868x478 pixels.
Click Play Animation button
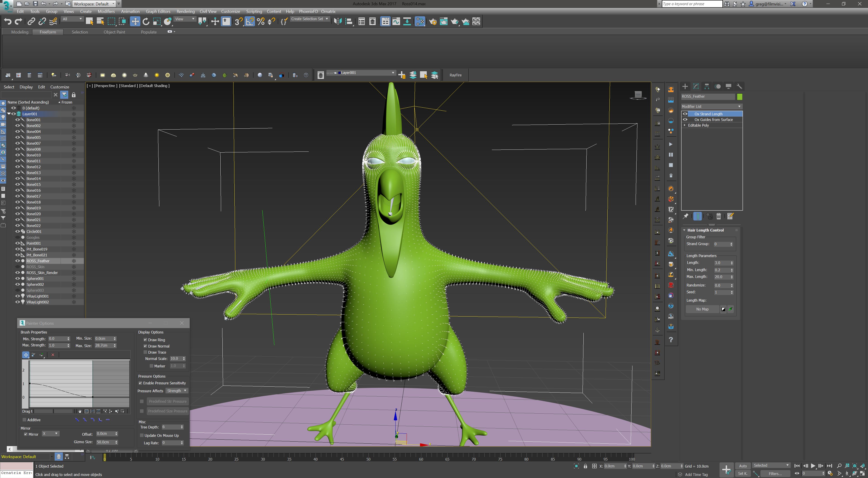813,466
